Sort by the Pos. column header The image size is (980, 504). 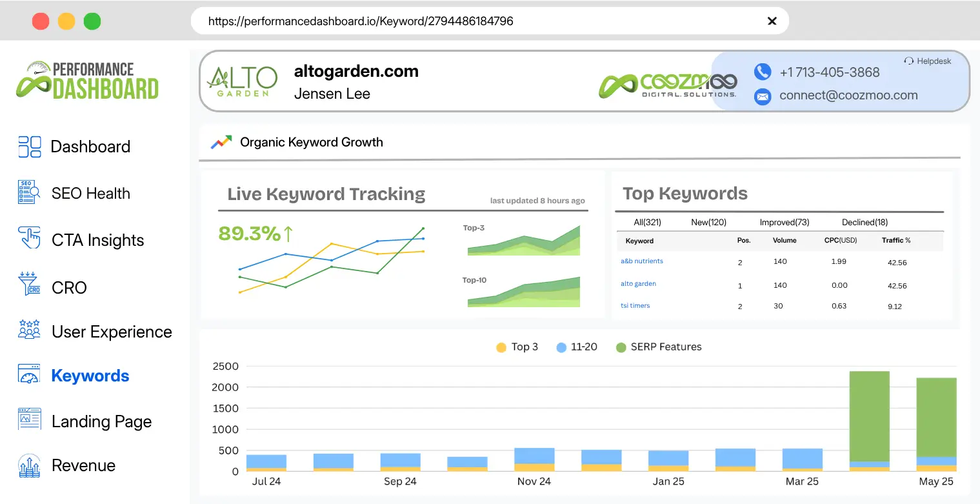(x=744, y=241)
